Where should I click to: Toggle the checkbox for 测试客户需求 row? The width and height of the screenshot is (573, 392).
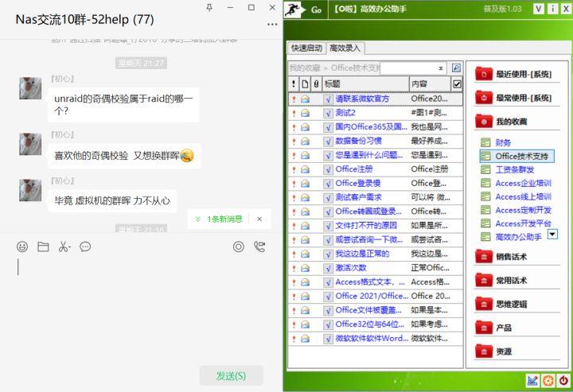pyautogui.click(x=329, y=197)
